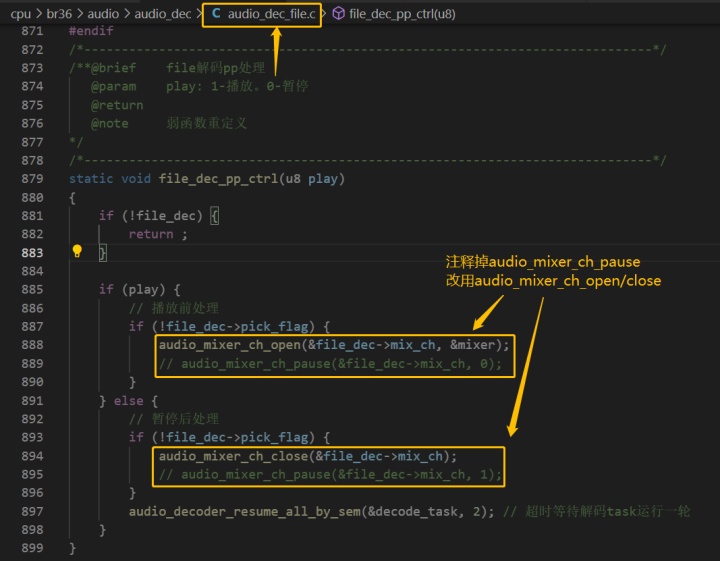Click the '@brief' tag on line 873
The image size is (720, 561).
tap(113, 68)
